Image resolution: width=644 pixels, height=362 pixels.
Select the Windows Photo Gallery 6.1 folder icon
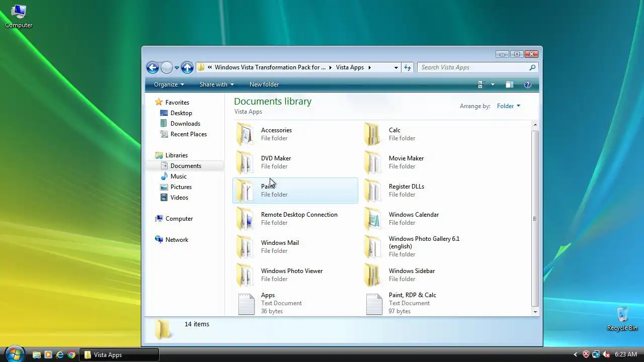pyautogui.click(x=373, y=247)
